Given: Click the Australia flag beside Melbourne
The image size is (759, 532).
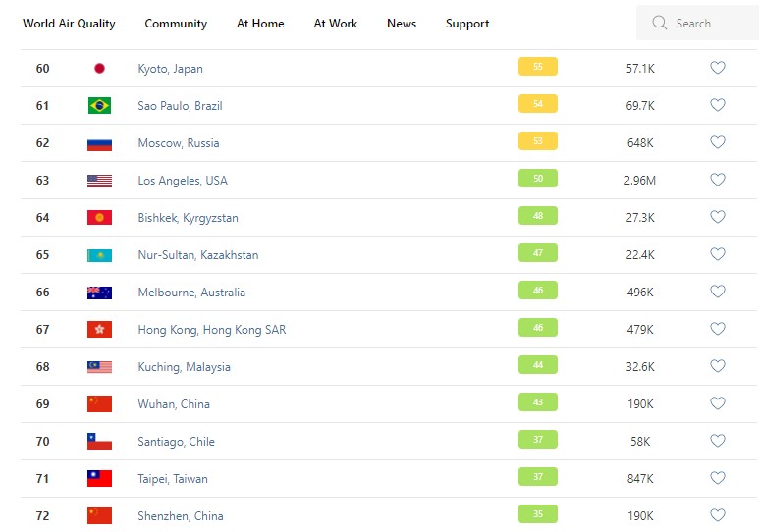Looking at the screenshot, I should [99, 293].
